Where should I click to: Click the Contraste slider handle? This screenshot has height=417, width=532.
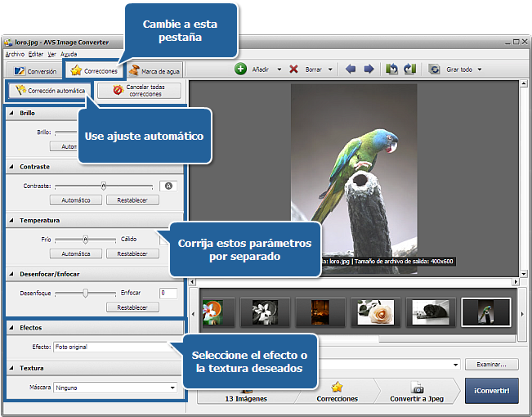click(x=104, y=186)
